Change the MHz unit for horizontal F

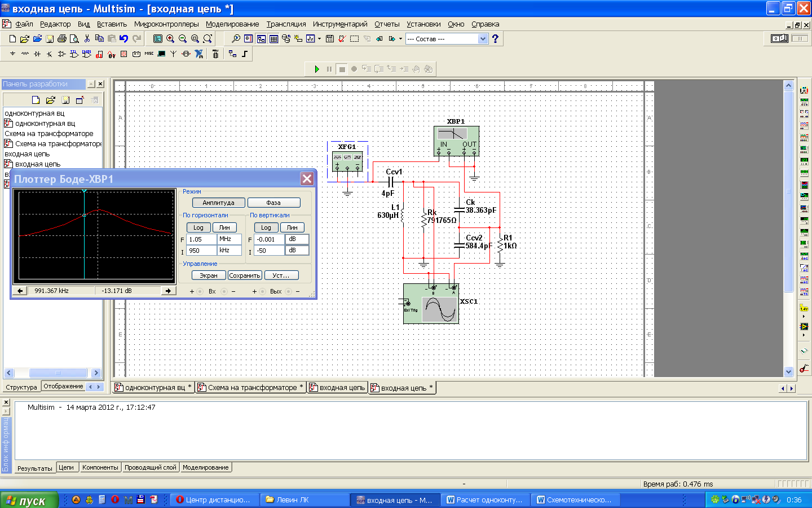point(229,239)
